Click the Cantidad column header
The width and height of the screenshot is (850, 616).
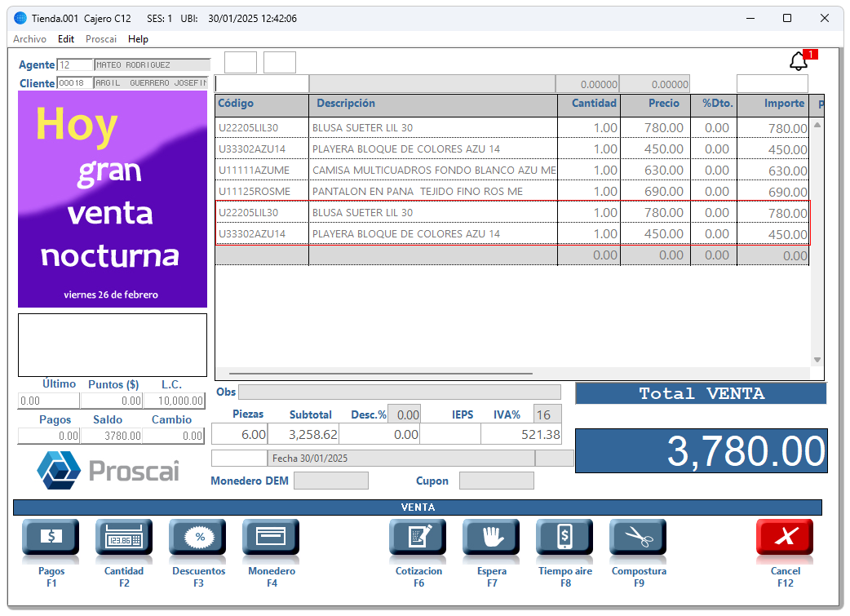click(589, 104)
